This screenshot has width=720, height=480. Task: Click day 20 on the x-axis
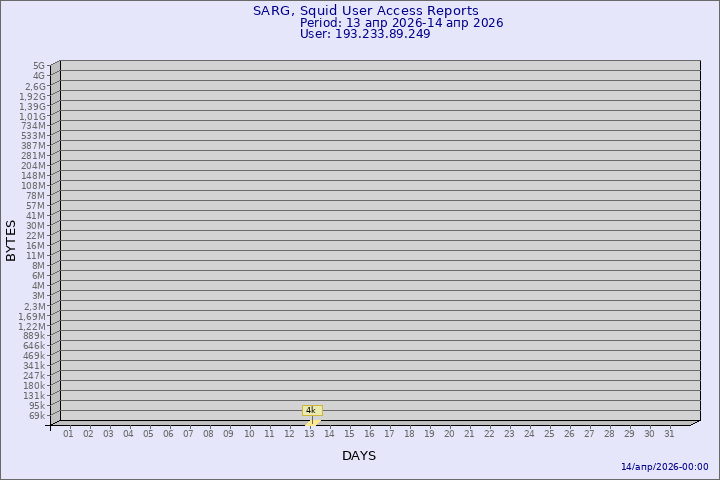pos(449,434)
